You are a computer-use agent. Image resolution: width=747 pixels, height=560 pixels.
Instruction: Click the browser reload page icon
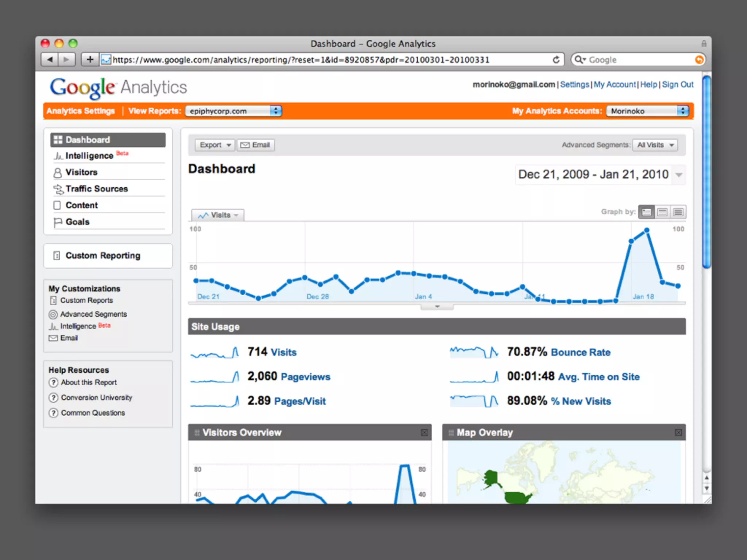[556, 59]
